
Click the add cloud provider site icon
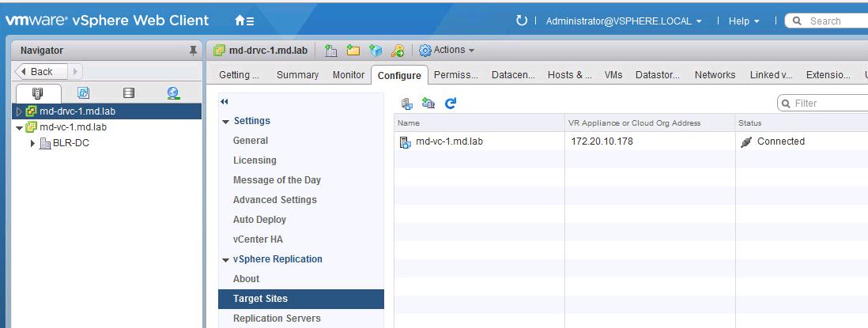coord(428,103)
